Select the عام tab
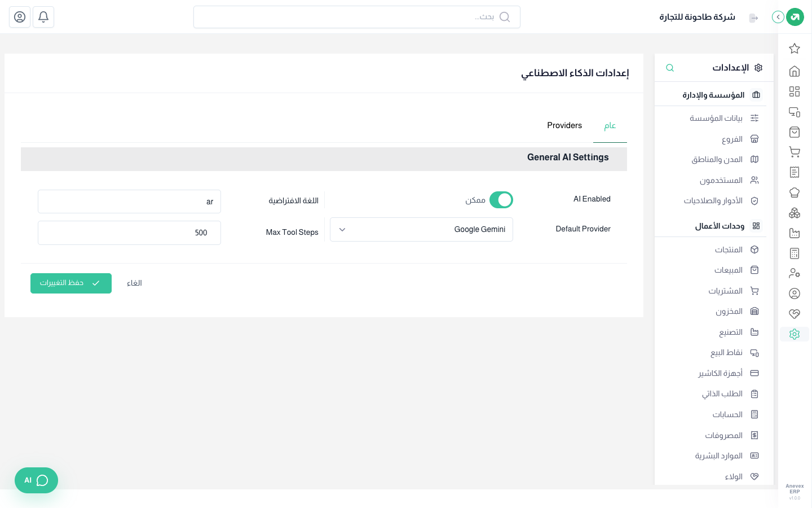This screenshot has height=508, width=812. (x=610, y=126)
